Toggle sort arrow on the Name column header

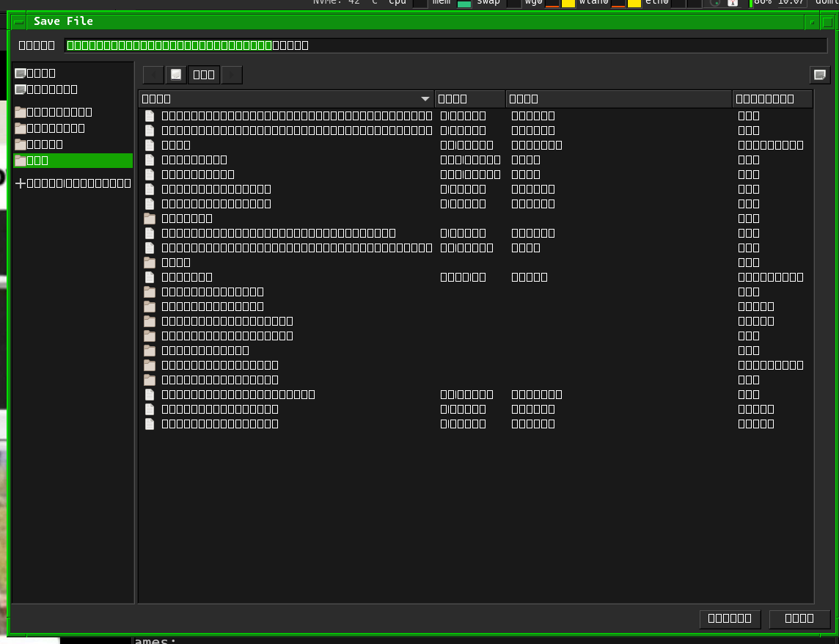point(425,99)
